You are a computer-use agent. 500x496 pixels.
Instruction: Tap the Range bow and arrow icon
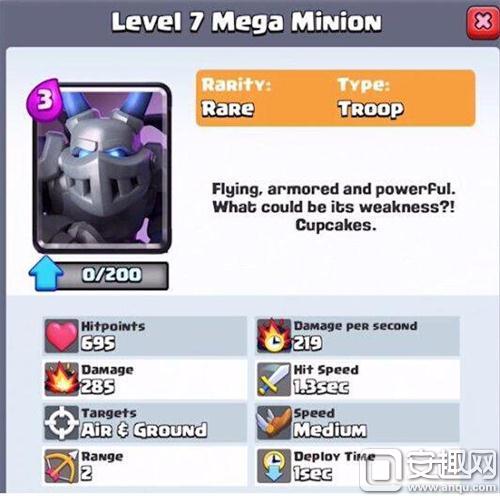(61, 466)
